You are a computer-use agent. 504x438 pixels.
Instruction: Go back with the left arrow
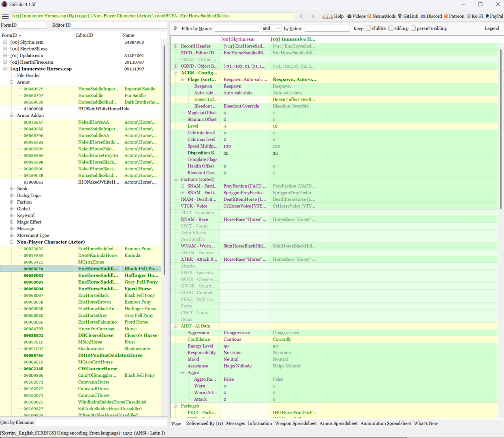click(301, 16)
